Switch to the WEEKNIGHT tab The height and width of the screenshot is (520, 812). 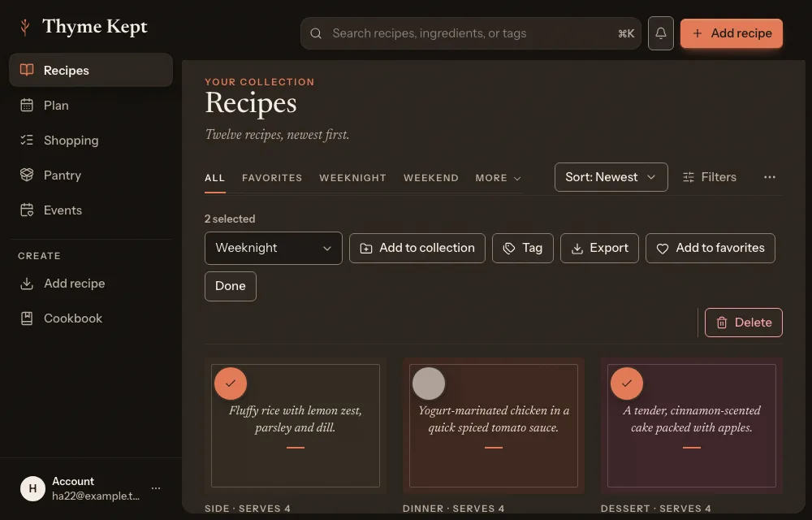point(352,178)
